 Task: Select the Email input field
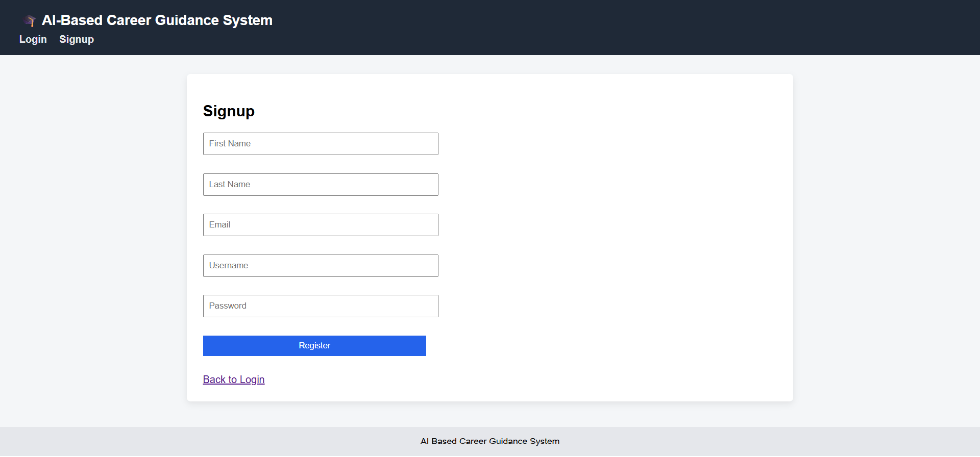[x=321, y=225]
